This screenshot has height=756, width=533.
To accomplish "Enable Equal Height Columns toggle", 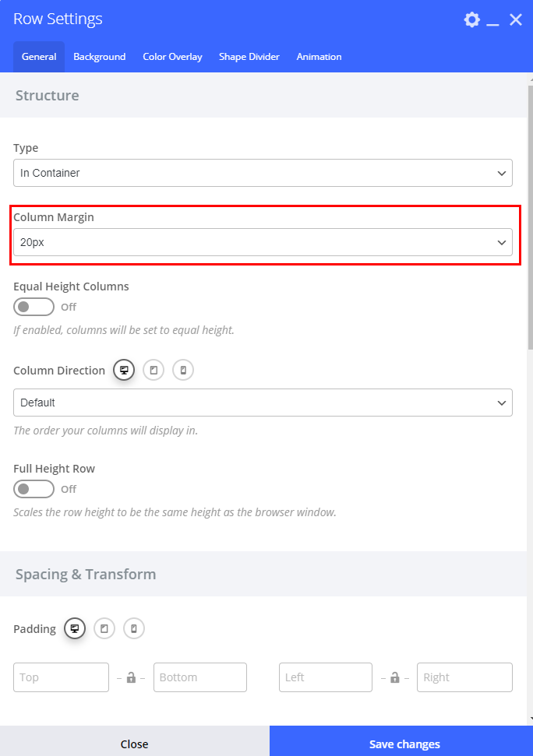I will (34, 307).
